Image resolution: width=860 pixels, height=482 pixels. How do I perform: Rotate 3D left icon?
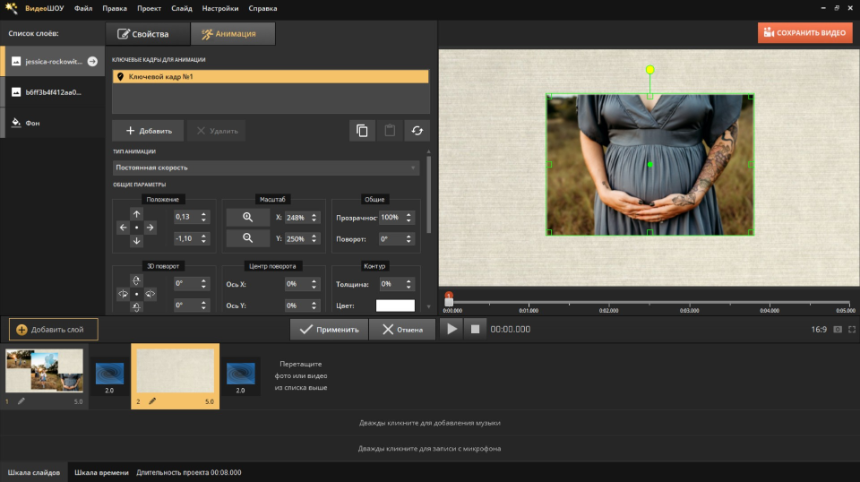click(123, 294)
